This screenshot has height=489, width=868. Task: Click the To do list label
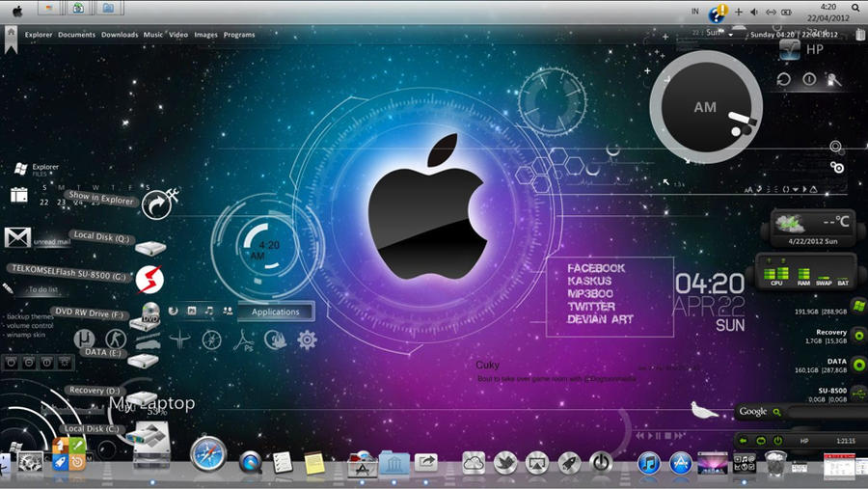(x=42, y=289)
